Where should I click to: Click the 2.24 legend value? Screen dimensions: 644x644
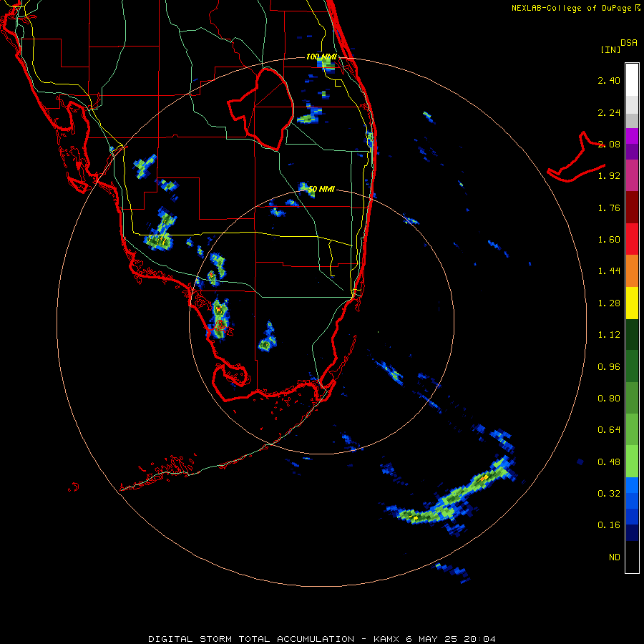point(609,112)
